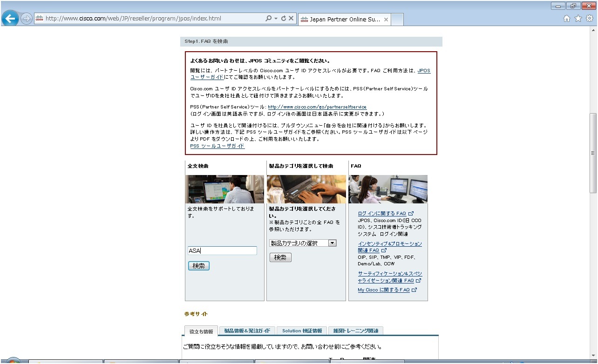Open Favorites star icon
Screen dimensions: 598x364
pyautogui.click(x=578, y=19)
